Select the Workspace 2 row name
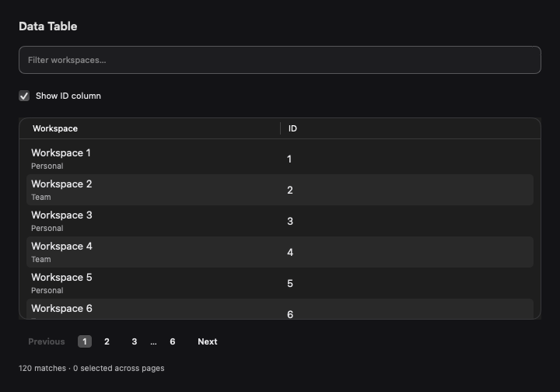Screen dimensions: 560x392 coord(61,184)
